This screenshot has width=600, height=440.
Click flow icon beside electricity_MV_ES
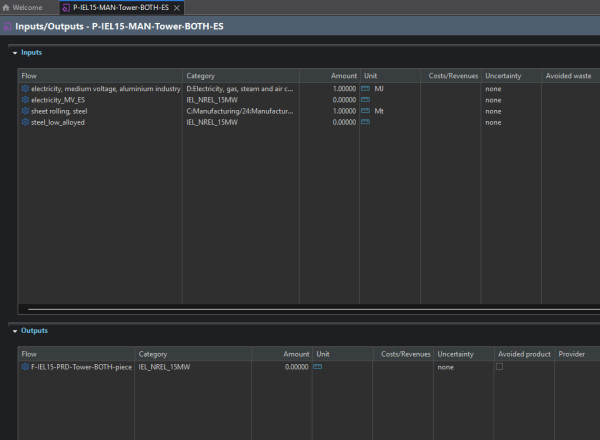coord(25,100)
